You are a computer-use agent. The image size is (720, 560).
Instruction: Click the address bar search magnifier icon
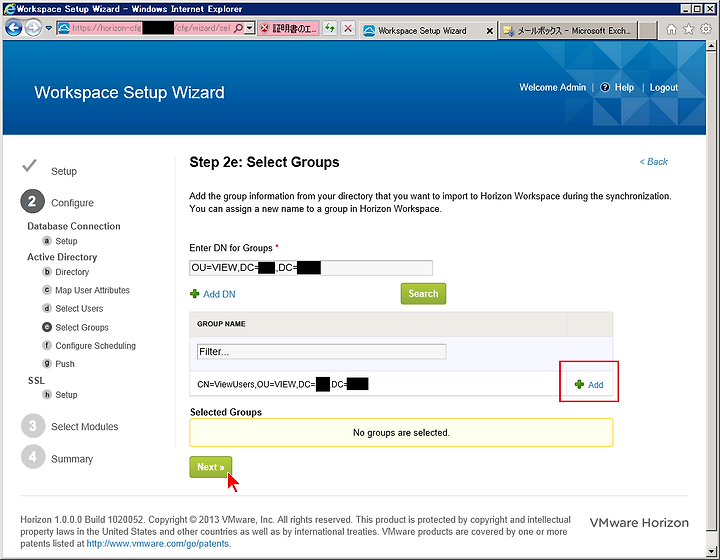238,28
